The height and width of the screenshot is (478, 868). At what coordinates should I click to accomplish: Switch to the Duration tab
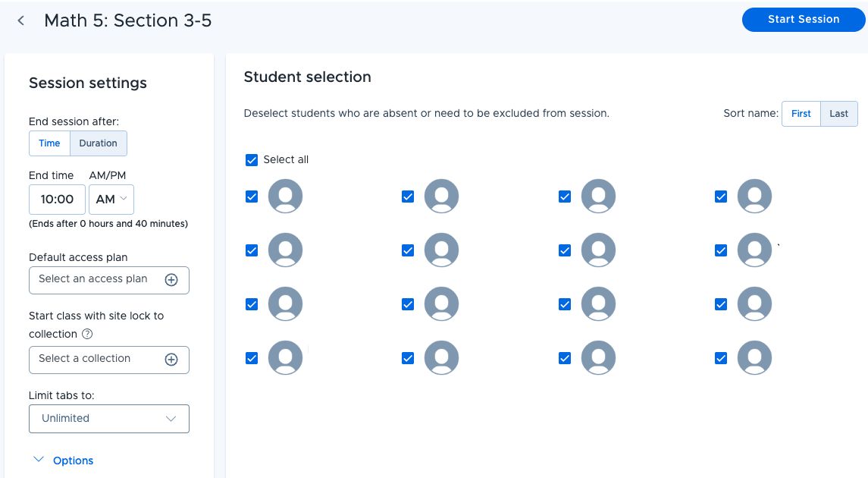(98, 143)
